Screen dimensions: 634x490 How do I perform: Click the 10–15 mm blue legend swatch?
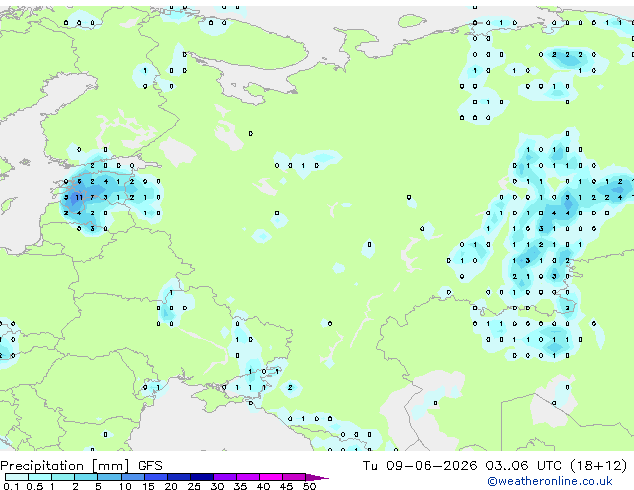point(132,477)
